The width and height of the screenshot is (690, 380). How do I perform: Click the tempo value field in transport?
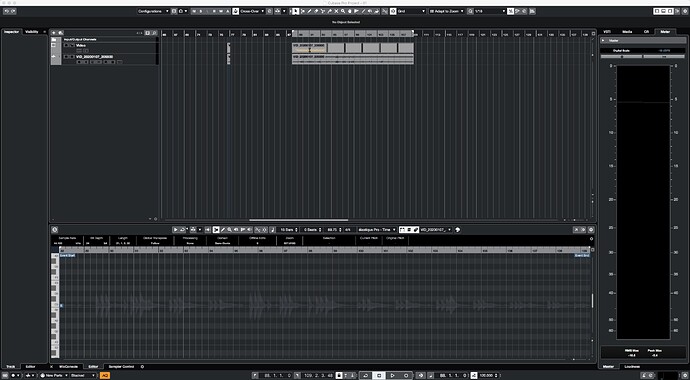486,375
